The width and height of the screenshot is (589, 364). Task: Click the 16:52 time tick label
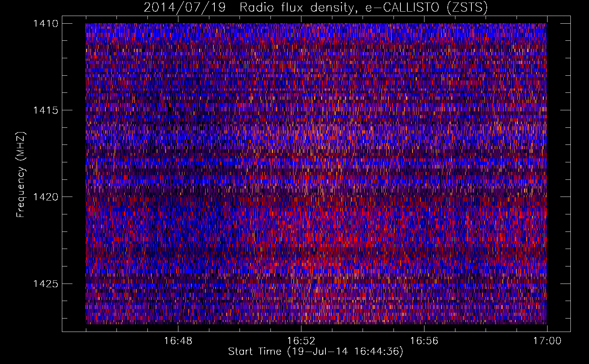(301, 341)
